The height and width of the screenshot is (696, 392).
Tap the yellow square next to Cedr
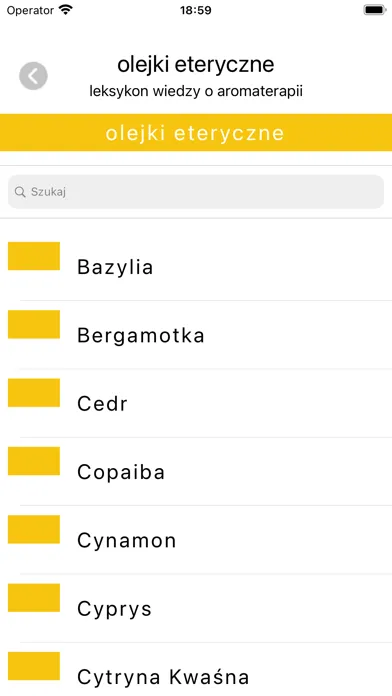pos(34,392)
